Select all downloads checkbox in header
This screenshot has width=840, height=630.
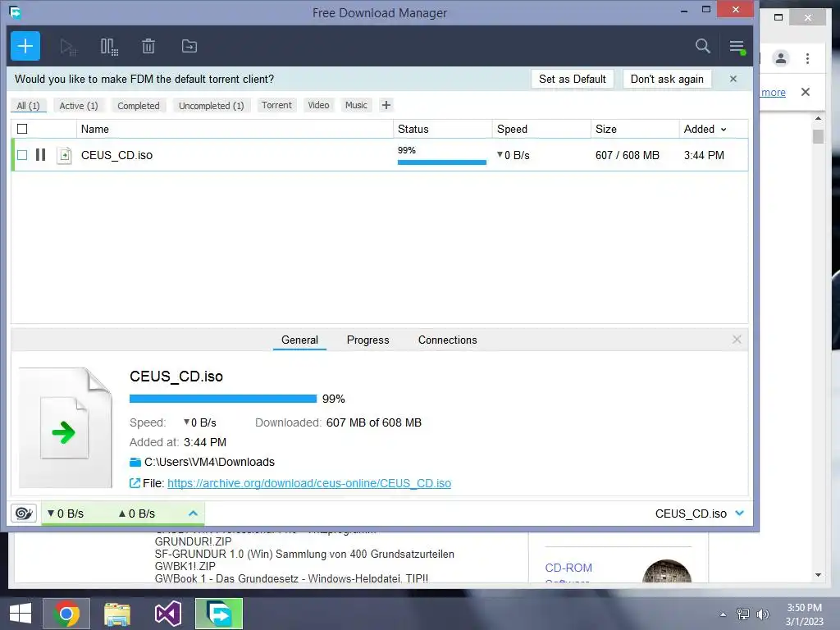point(22,129)
